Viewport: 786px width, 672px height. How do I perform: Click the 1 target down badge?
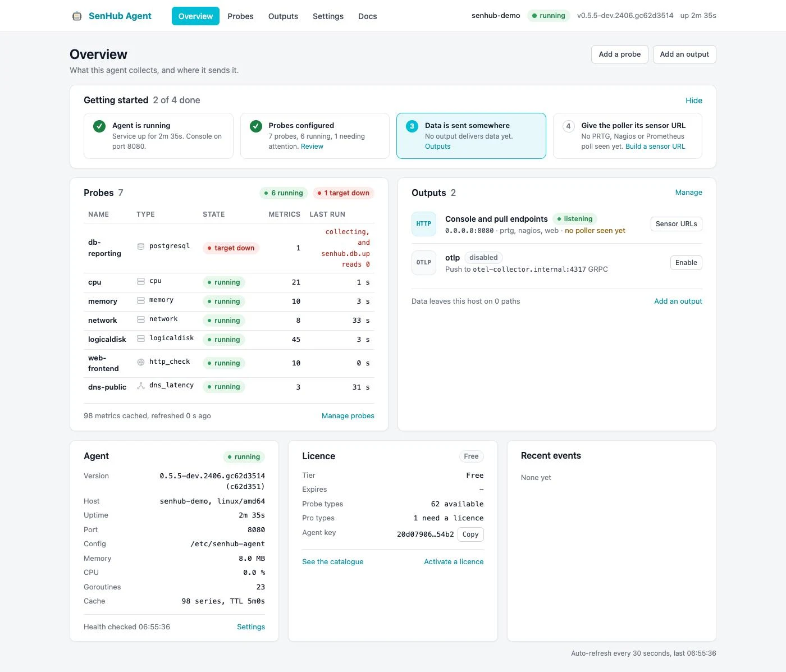(x=344, y=193)
